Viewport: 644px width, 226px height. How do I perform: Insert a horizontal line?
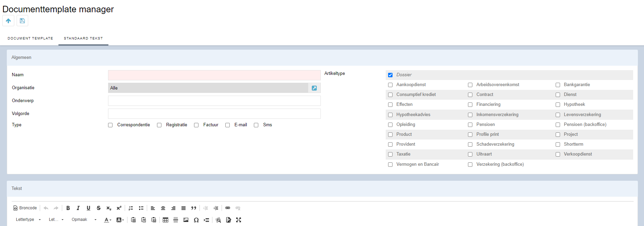(176, 220)
